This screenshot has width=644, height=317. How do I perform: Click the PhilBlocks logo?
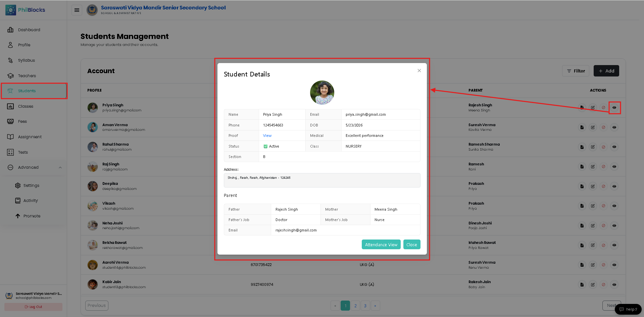tap(26, 10)
